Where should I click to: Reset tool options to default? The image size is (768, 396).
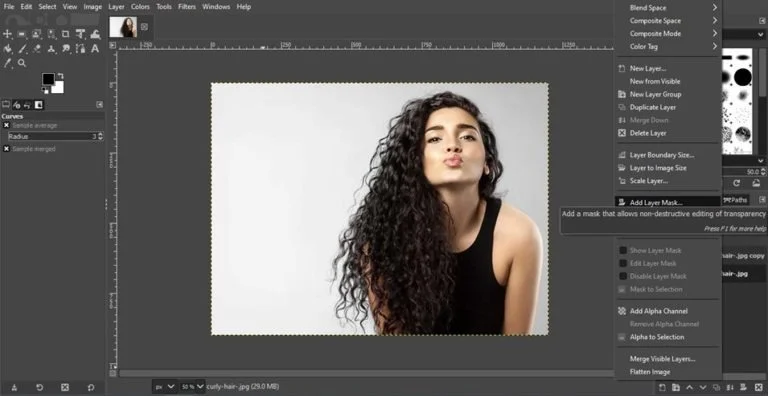(x=91, y=387)
